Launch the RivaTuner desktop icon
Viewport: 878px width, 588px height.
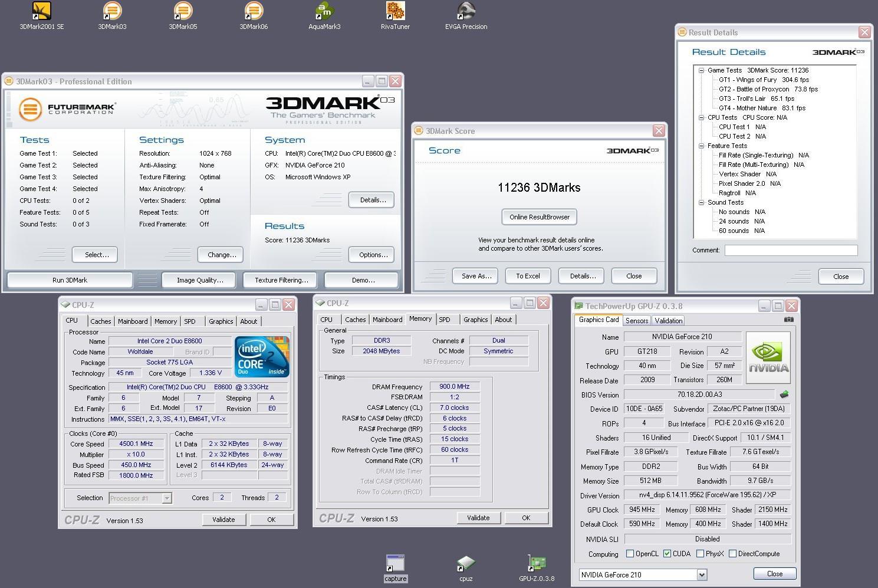click(x=395, y=15)
